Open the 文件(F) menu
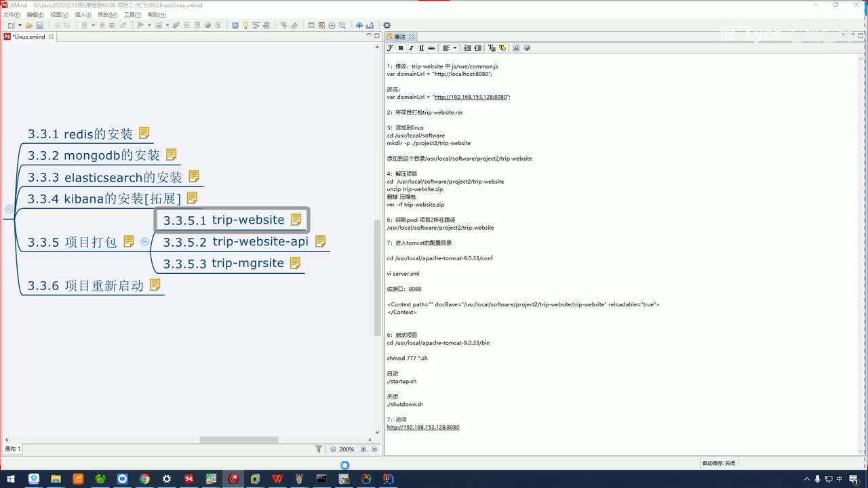This screenshot has height=488, width=868. click(12, 14)
